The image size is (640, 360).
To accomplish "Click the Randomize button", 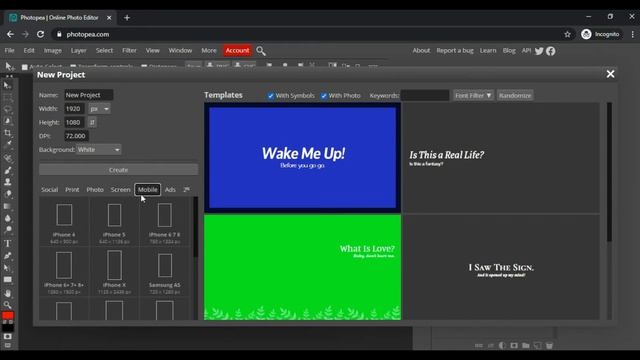I will pyautogui.click(x=515, y=96).
